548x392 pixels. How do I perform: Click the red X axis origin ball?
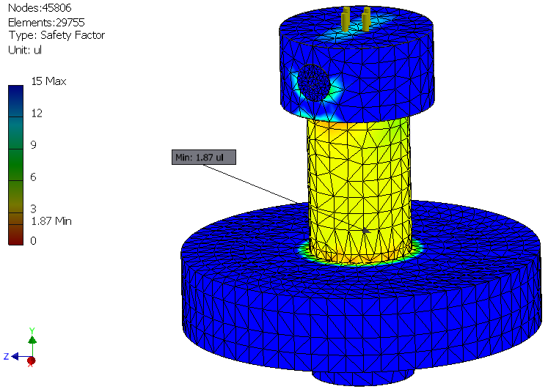coord(31,360)
